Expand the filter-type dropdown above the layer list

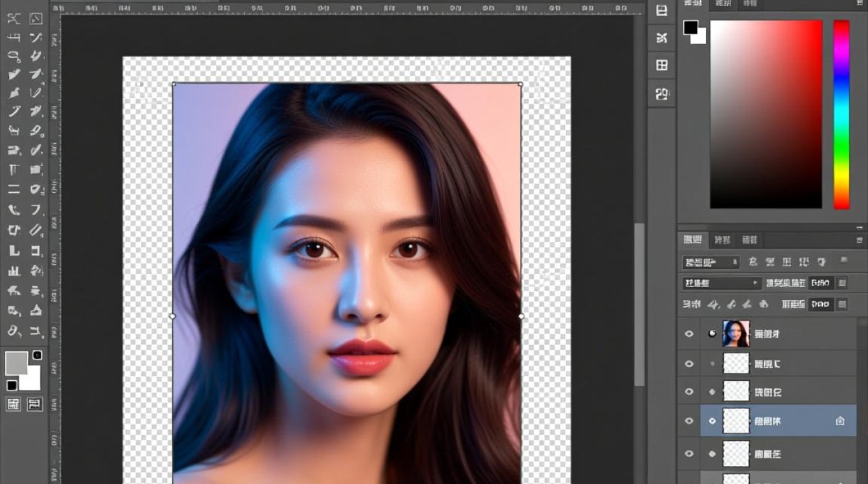[709, 263]
